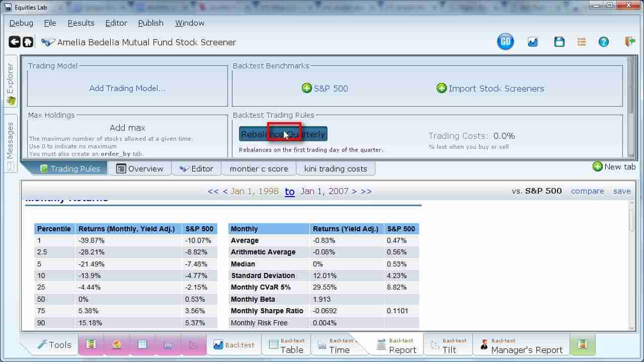This screenshot has width=644, height=362.
Task: Click the Rebalance Quarterly button
Action: pyautogui.click(x=283, y=134)
